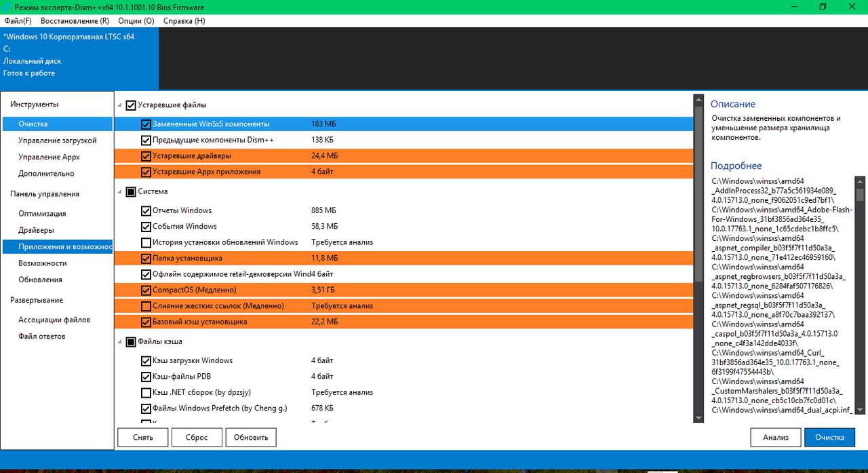
Task: Select Приложения и возможности in sidebar
Action: pos(57,246)
